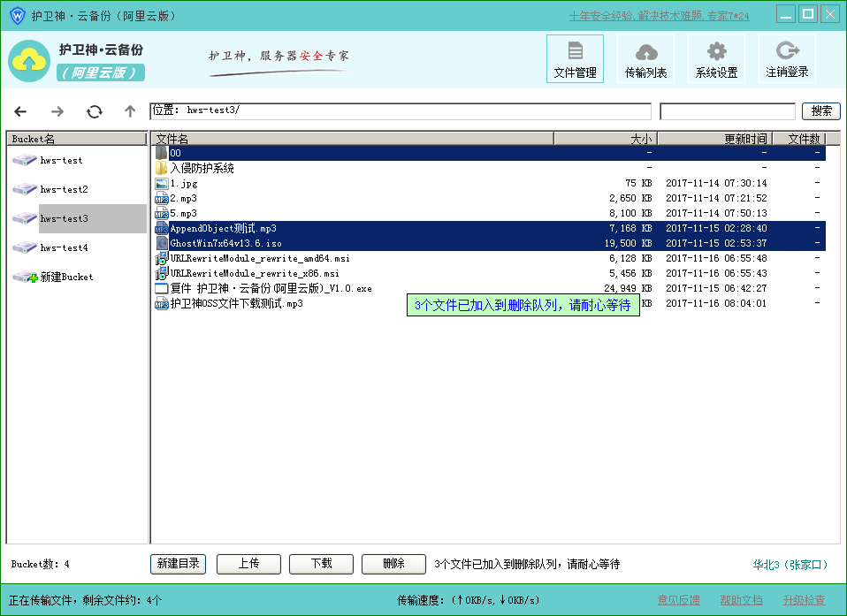Click the 19,500 KB size cell
Viewport: 847px width, 616px height.
point(629,244)
